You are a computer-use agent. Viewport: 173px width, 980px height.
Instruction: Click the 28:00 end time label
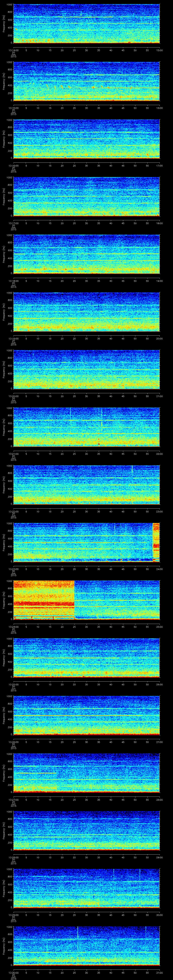(x=160, y=799)
